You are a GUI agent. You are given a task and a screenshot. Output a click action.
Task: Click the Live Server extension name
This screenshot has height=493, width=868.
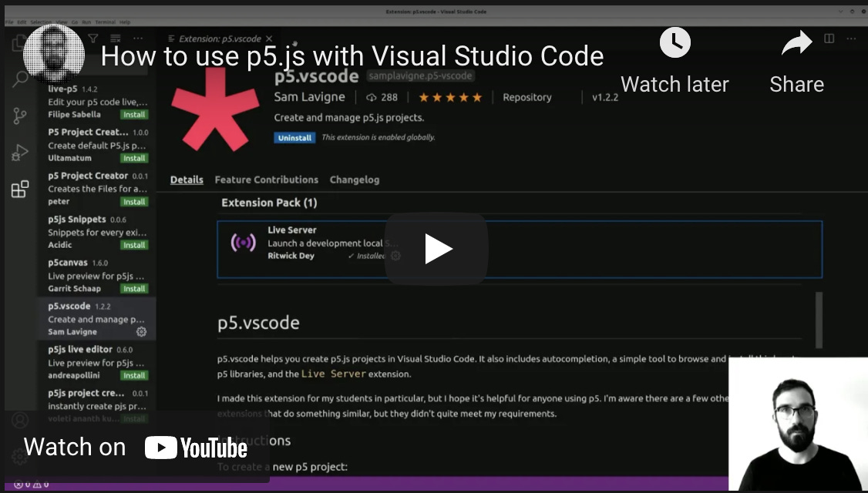tap(292, 230)
